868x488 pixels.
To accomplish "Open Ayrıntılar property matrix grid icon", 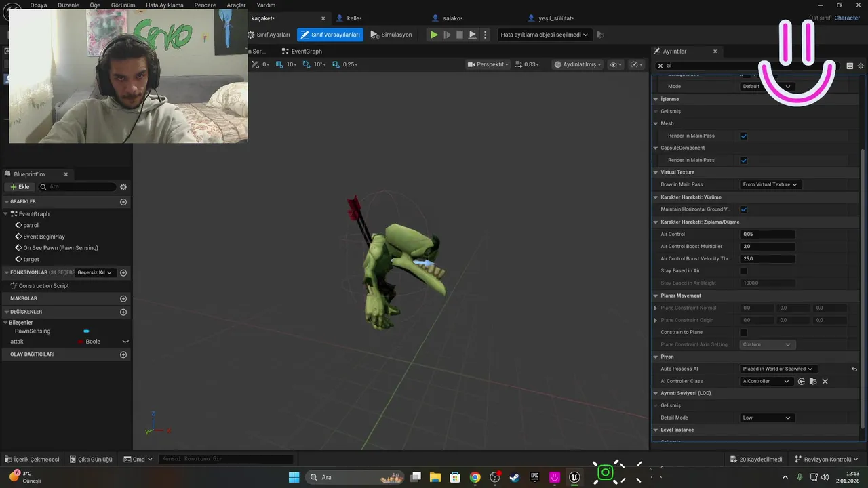I will point(850,66).
